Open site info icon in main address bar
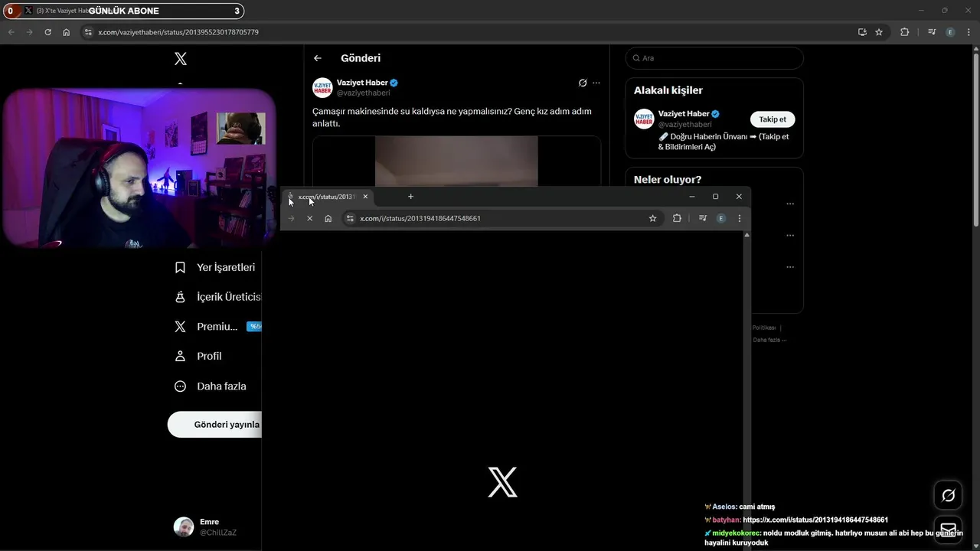The height and width of the screenshot is (551, 980). click(88, 32)
